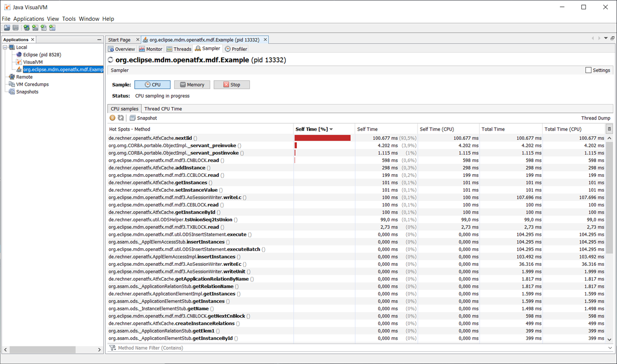Open the Tools menu
617x364 pixels.
69,19
